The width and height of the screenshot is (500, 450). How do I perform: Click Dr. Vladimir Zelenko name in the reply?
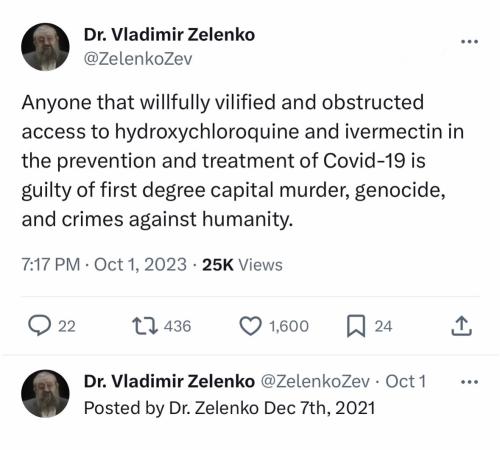169,381
